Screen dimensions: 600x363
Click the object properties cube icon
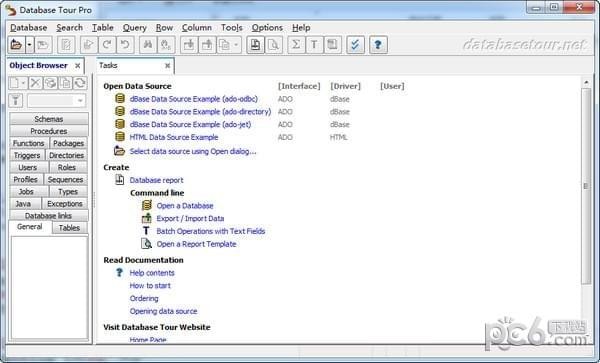(x=50, y=83)
